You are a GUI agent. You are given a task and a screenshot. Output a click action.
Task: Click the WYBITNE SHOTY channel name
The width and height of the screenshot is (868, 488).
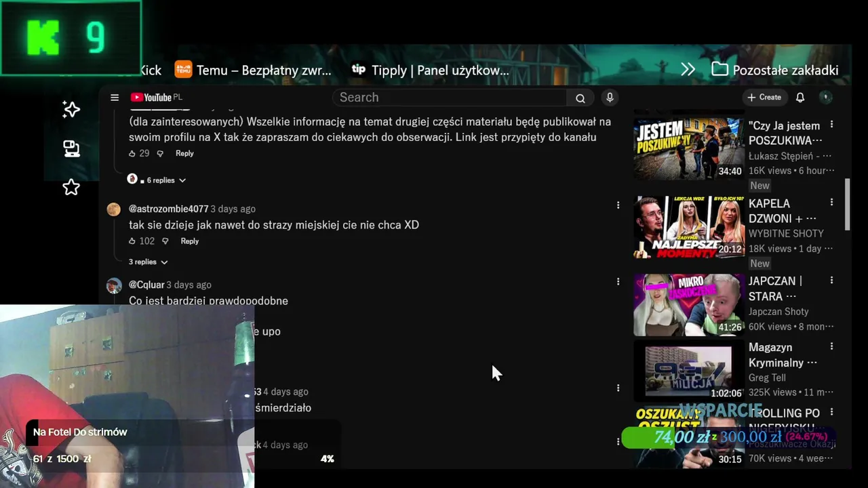pyautogui.click(x=786, y=234)
